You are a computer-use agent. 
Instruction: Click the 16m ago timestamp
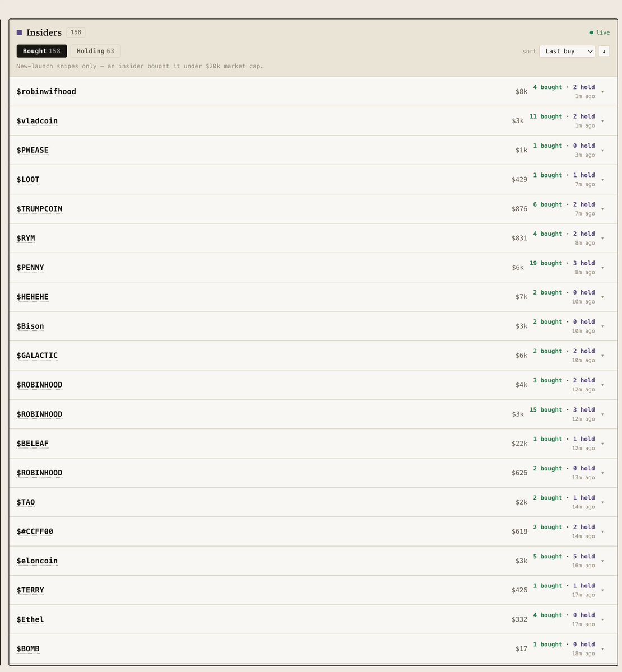[x=583, y=566]
